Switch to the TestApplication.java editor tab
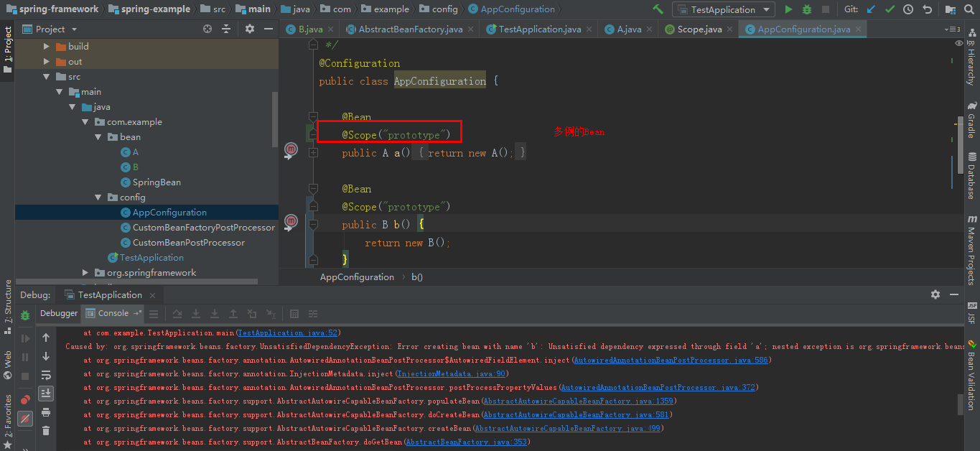 click(x=539, y=29)
